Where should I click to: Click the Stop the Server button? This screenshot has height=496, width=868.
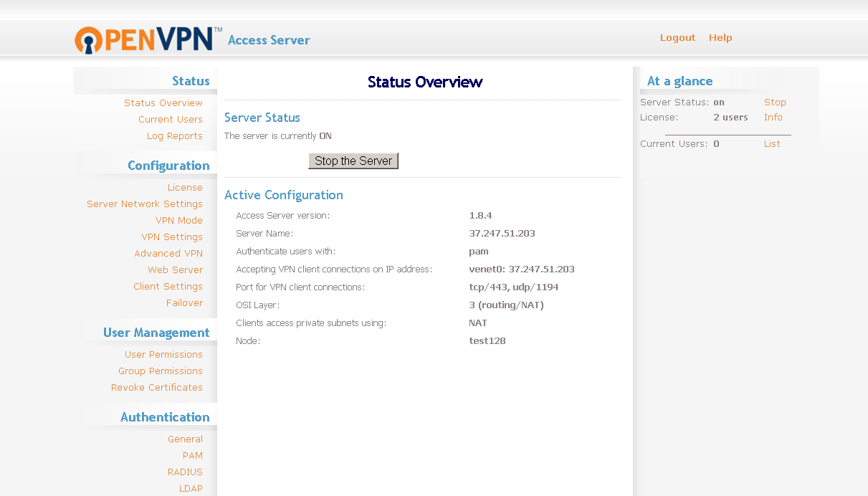point(353,161)
